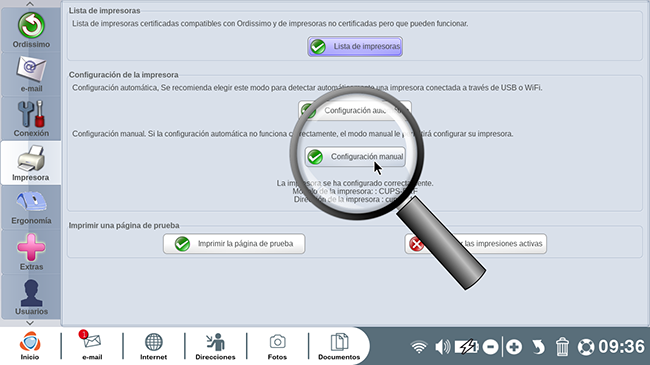Open the Ergonomía settings section
This screenshot has height=365, width=650.
coord(31,207)
